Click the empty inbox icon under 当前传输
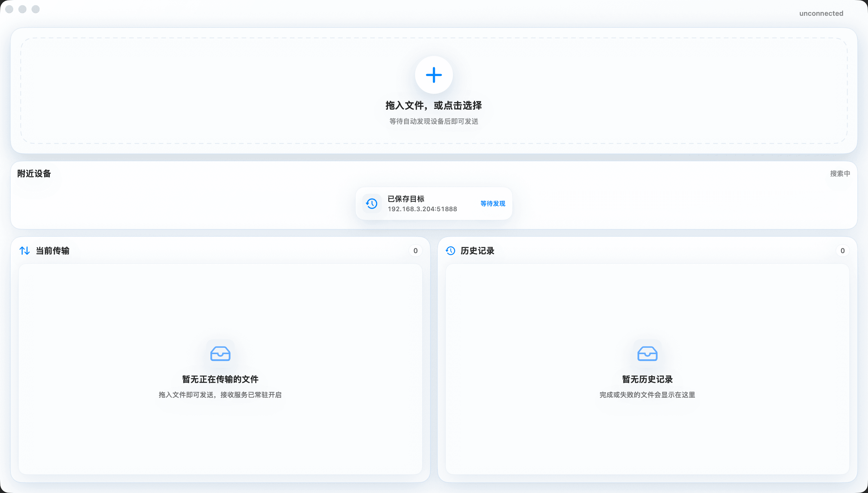Viewport: 868px width, 493px height. [220, 354]
